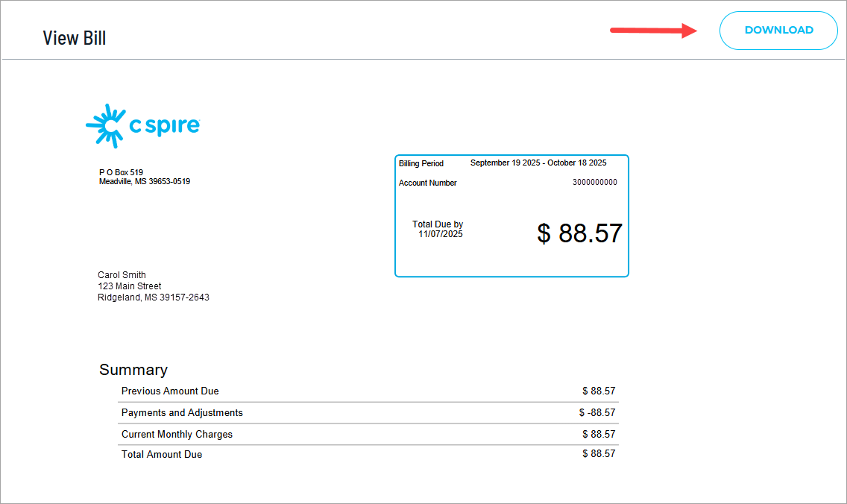Click the customer name Carol Smith
847x504 pixels.
click(122, 275)
